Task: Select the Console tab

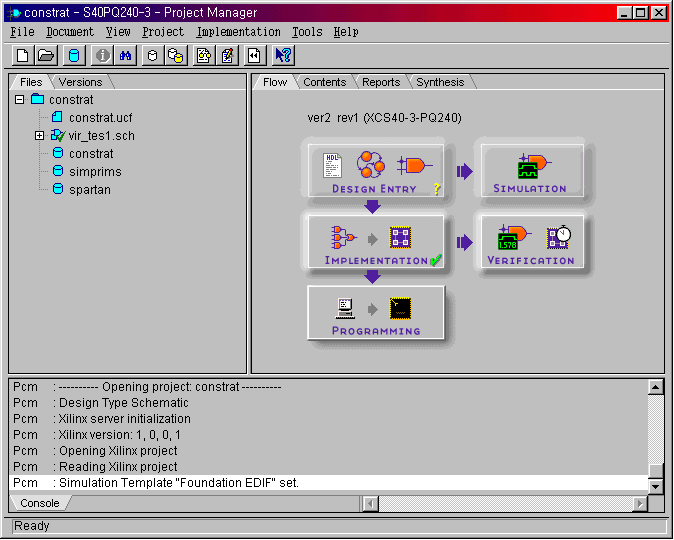Action: [x=40, y=503]
